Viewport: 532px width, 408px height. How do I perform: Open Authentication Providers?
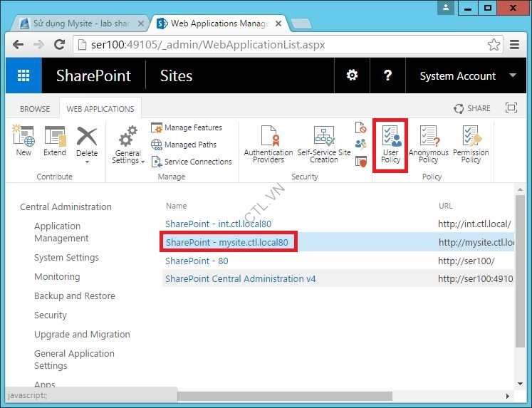click(x=268, y=145)
